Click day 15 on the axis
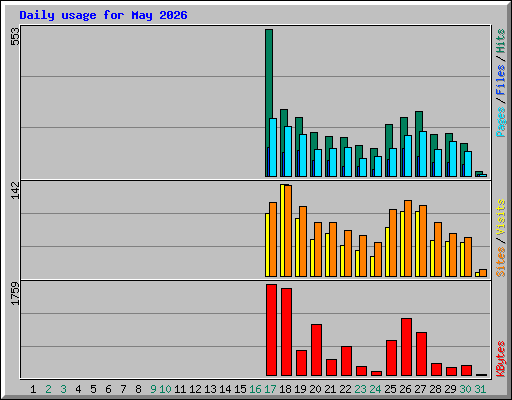The image size is (512, 400). pyautogui.click(x=240, y=389)
